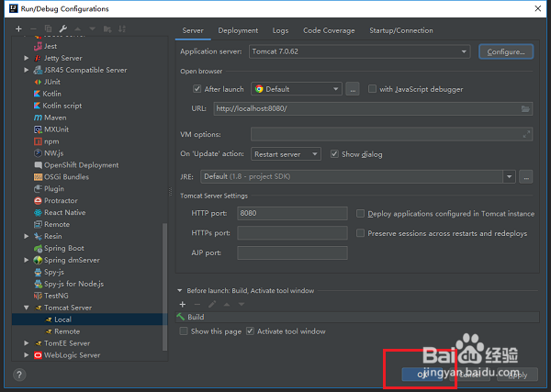The height and width of the screenshot is (392, 551).
Task: Click the React Native icon
Action: [38, 212]
